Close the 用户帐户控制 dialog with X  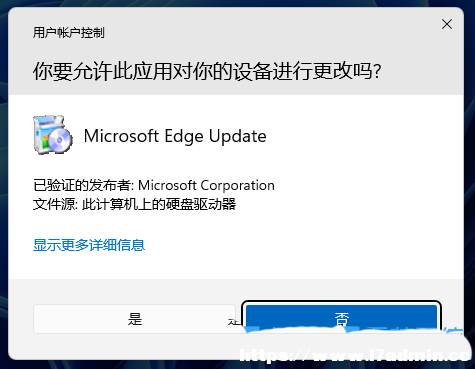tap(447, 24)
